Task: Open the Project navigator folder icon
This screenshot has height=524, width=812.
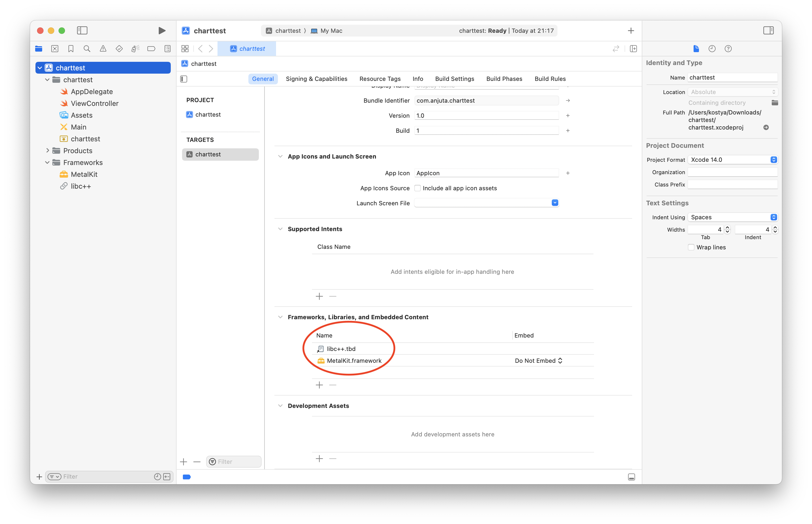Action: coord(39,49)
